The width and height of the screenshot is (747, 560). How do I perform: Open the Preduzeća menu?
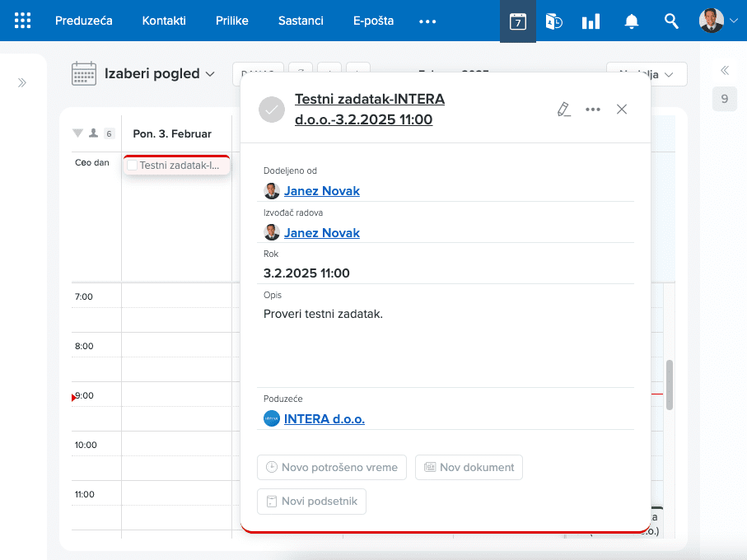click(x=84, y=21)
